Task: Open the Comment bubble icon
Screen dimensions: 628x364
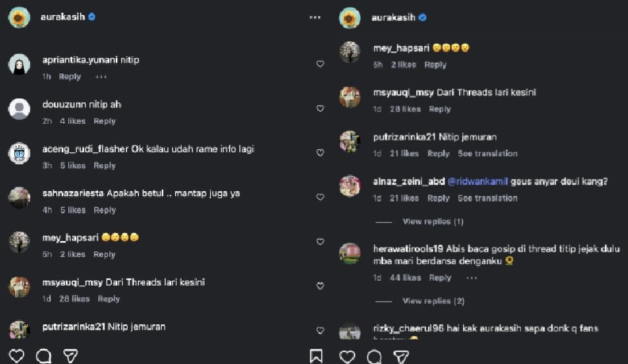Action: pyautogui.click(x=43, y=355)
